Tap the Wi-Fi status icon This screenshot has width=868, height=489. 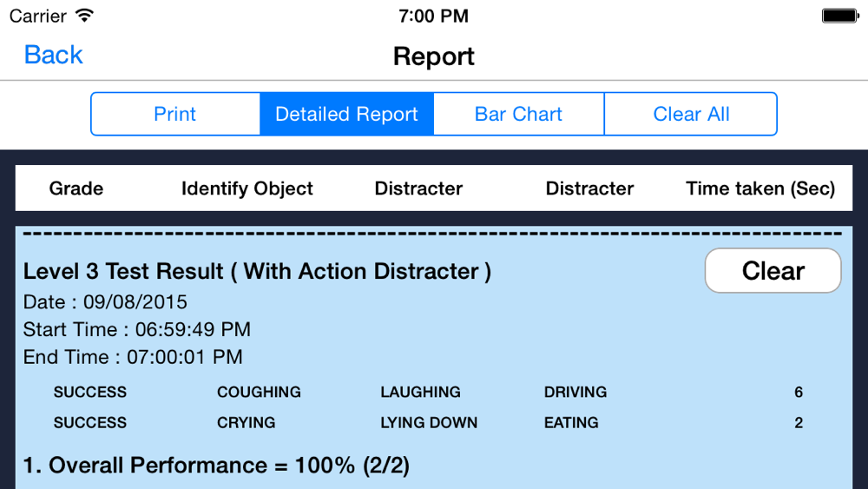[85, 15]
